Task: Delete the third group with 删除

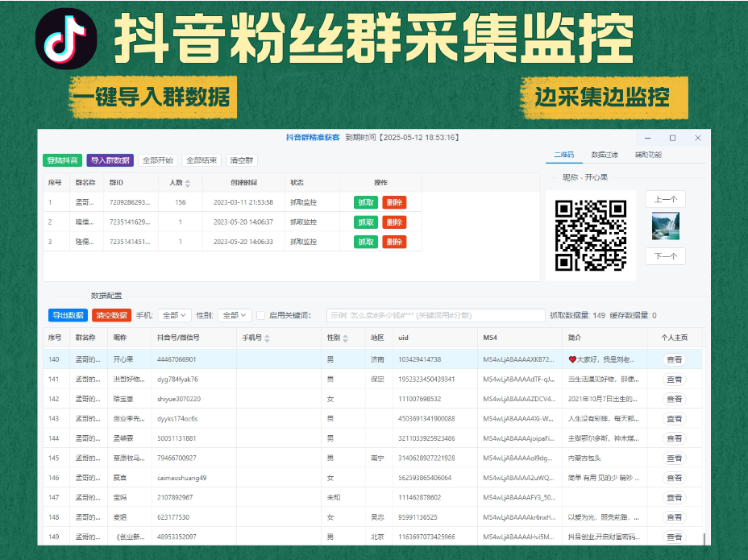Action: [394, 242]
